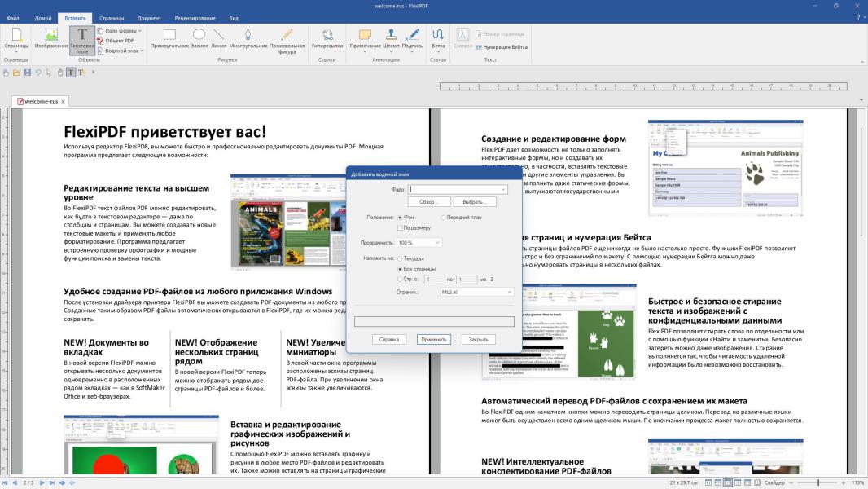
Task: Enable the По размеру checkbox
Action: (400, 228)
